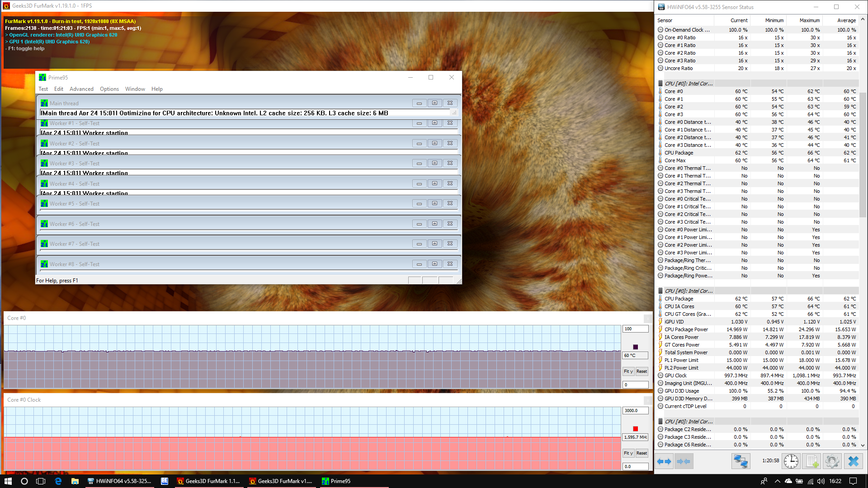Open File Explorer from the taskbar
The image size is (868, 488).
point(75,481)
